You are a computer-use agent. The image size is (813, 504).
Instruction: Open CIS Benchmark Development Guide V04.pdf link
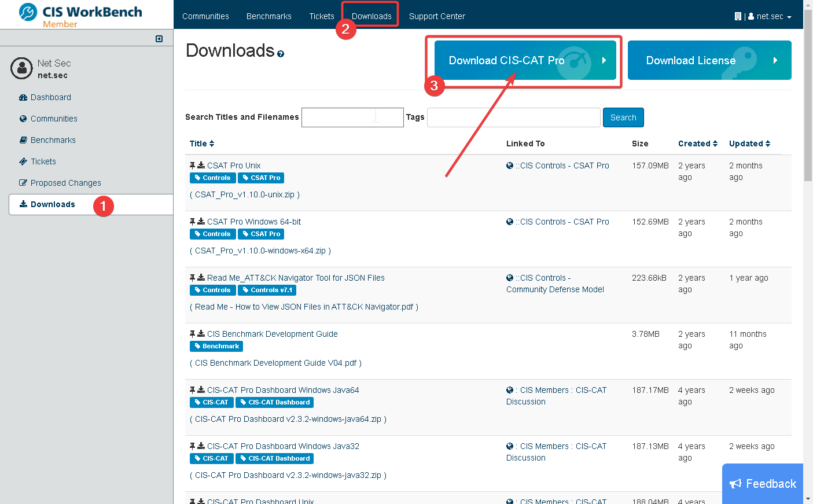click(x=276, y=363)
